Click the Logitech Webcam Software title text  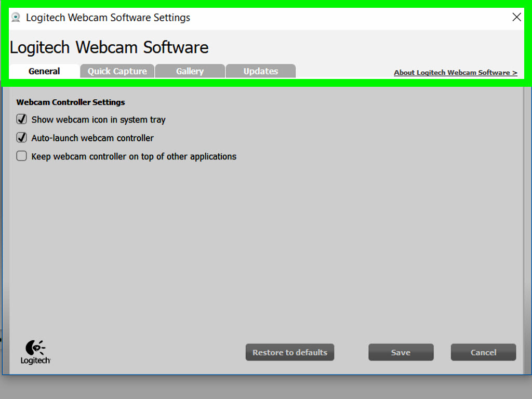pos(109,47)
